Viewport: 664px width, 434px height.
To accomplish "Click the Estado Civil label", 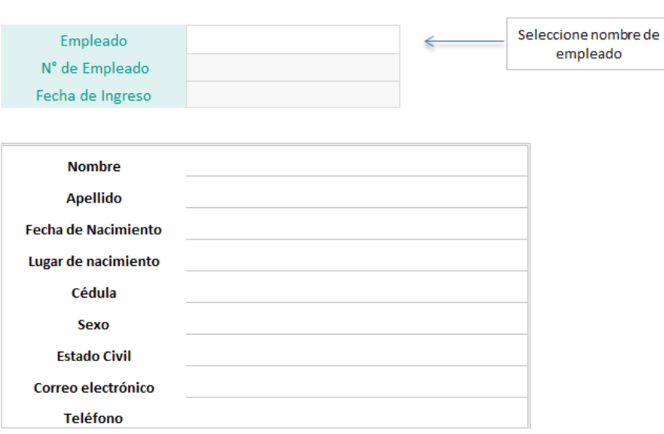I will (x=94, y=356).
